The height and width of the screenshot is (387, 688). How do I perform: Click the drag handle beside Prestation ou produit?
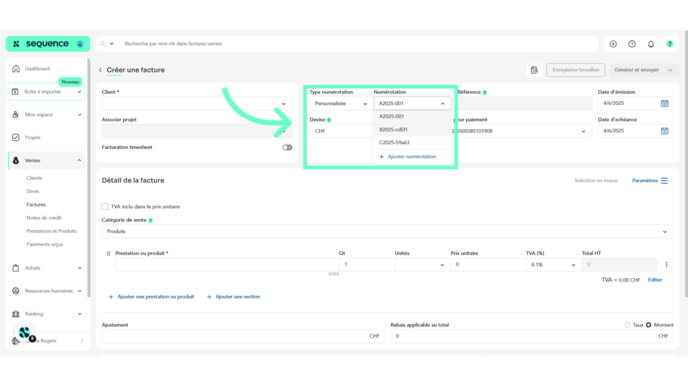tap(108, 254)
